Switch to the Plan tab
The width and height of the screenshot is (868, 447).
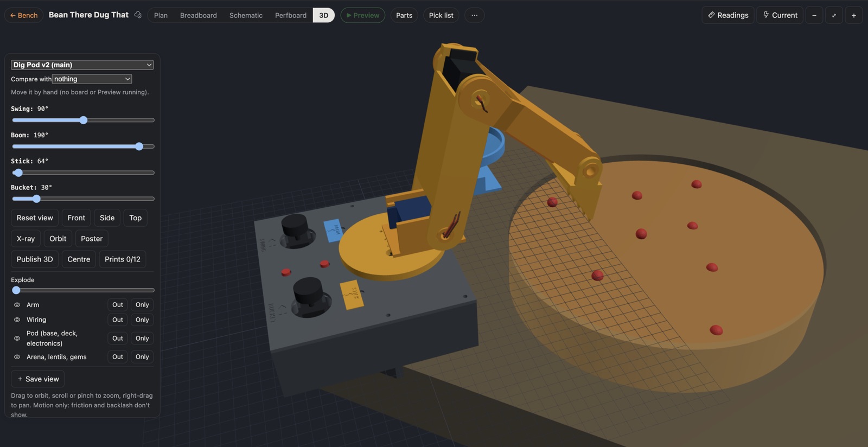pos(161,15)
